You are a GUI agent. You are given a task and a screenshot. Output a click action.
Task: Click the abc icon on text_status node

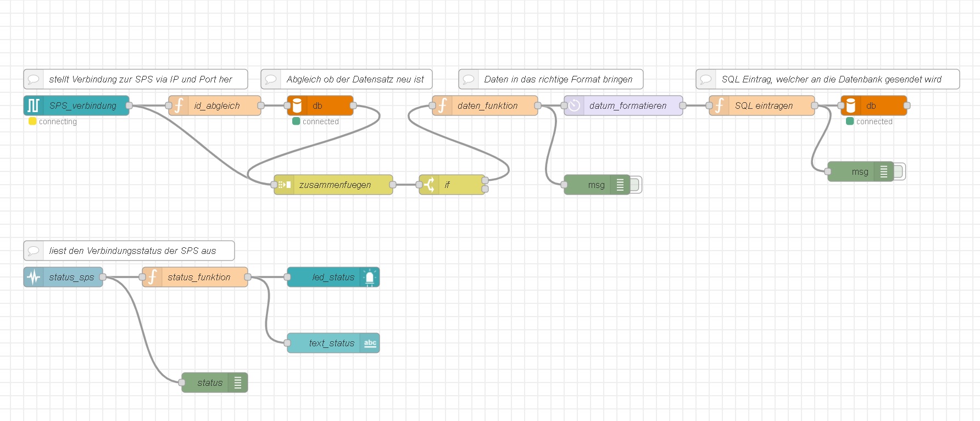coord(370,343)
